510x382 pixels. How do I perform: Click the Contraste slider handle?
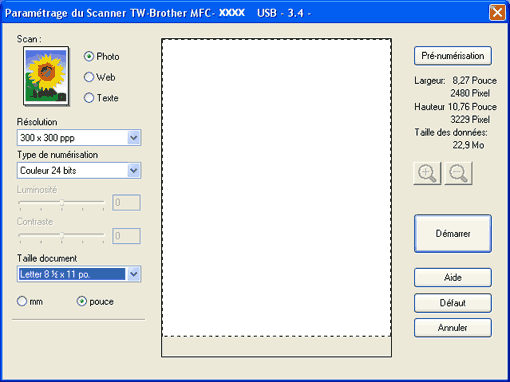pyautogui.click(x=62, y=236)
